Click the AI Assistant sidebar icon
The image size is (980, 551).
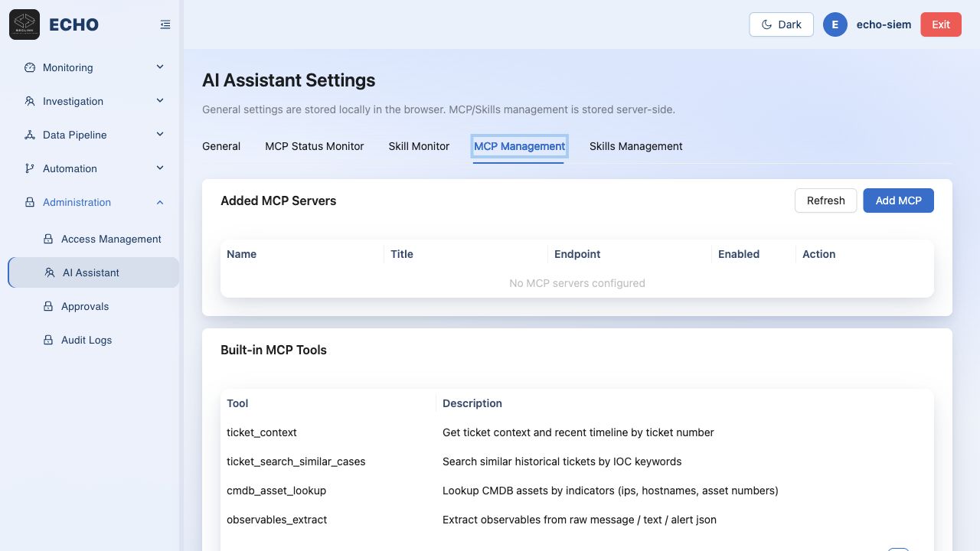click(x=50, y=272)
